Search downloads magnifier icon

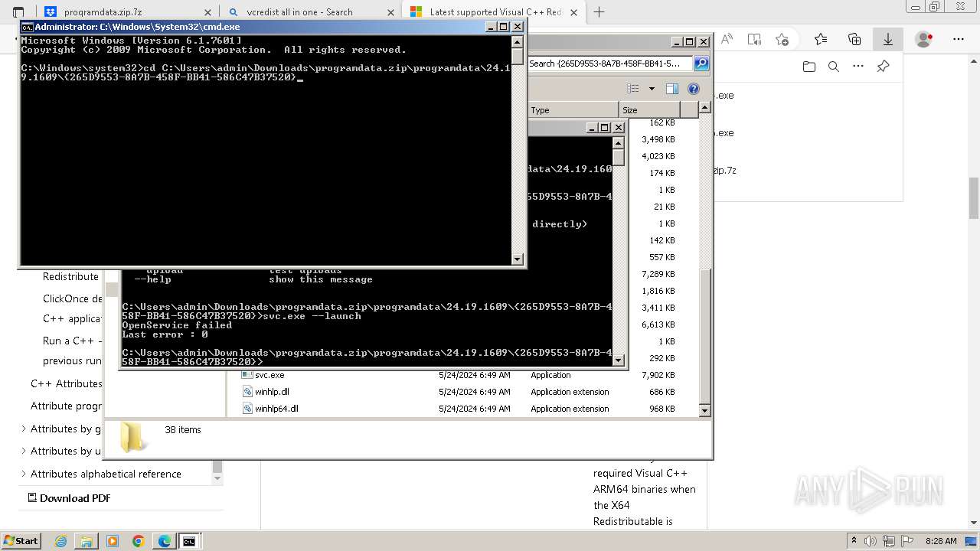[x=834, y=67]
